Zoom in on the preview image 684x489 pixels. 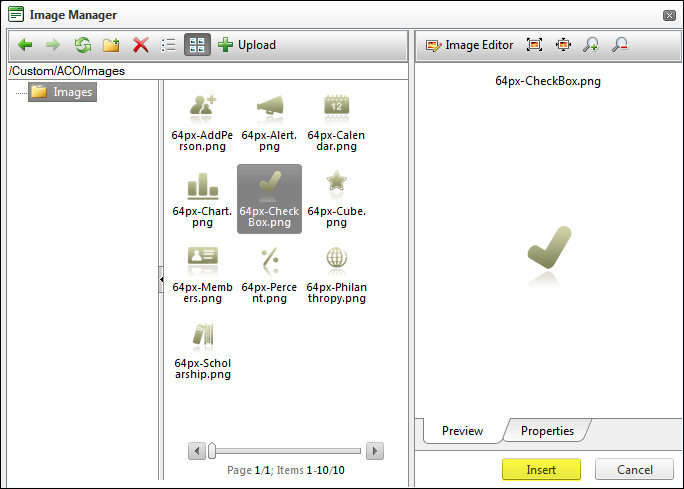[592, 45]
